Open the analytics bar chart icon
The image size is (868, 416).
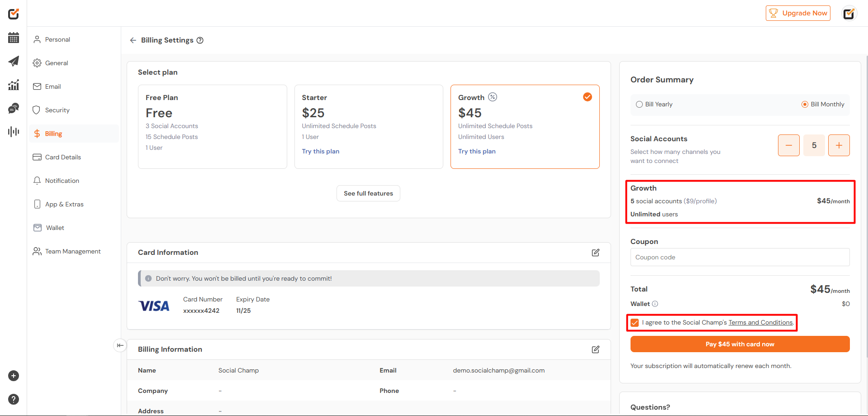(x=14, y=85)
